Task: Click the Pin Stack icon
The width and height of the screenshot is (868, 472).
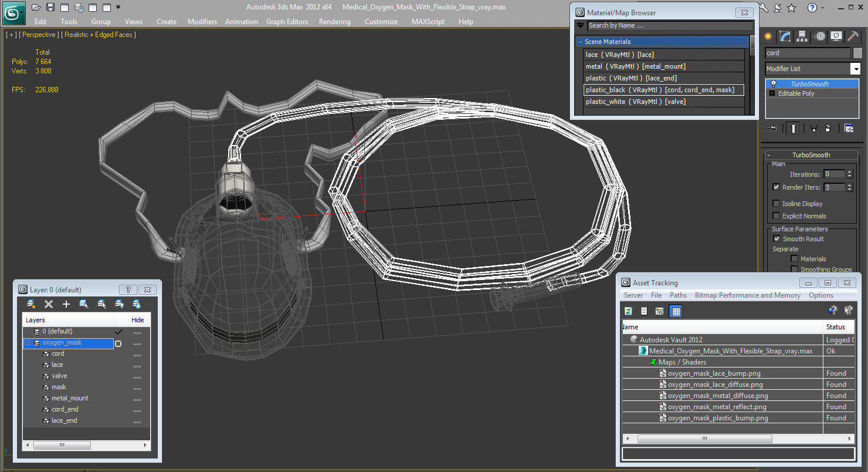Action: tap(773, 128)
